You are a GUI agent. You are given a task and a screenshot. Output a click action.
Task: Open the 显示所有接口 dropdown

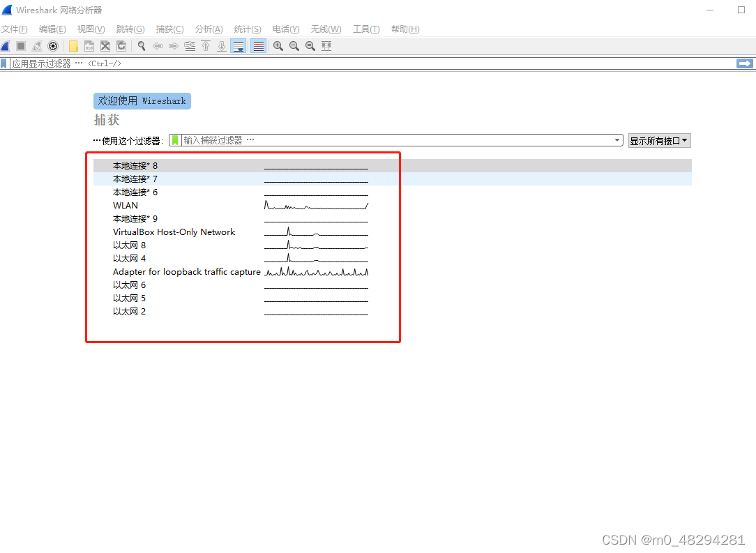point(659,141)
